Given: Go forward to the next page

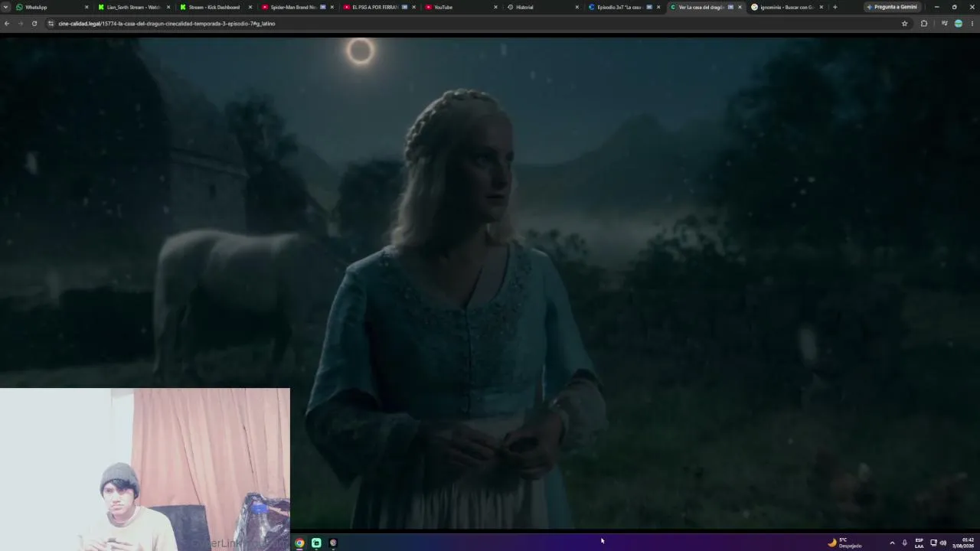Looking at the screenshot, I should click(21, 24).
